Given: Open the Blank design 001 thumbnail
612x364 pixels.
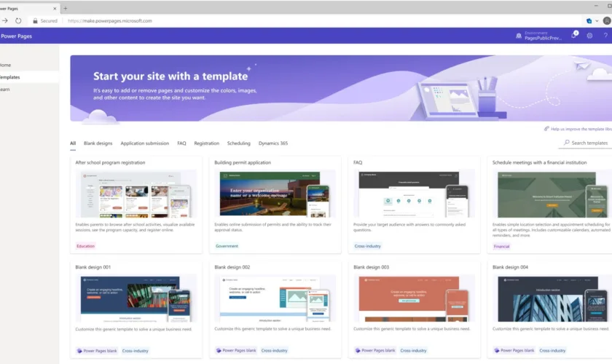Looking at the screenshot, I should pyautogui.click(x=136, y=298).
